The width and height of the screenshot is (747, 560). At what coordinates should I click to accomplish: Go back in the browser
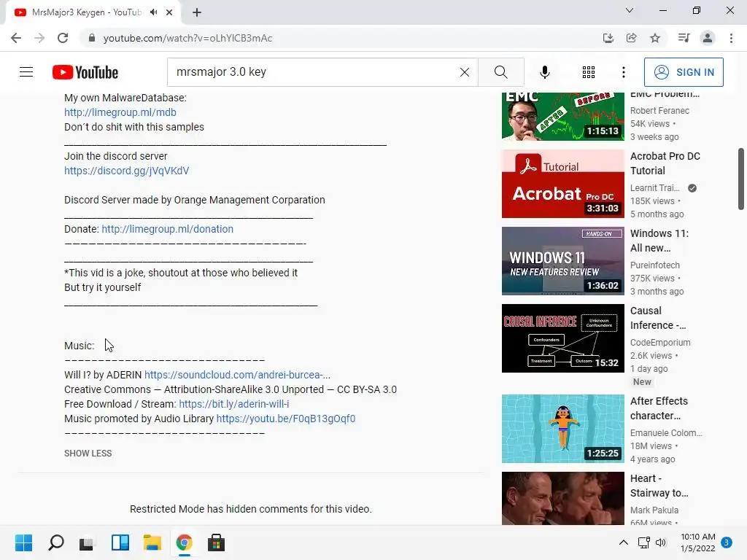click(x=16, y=38)
